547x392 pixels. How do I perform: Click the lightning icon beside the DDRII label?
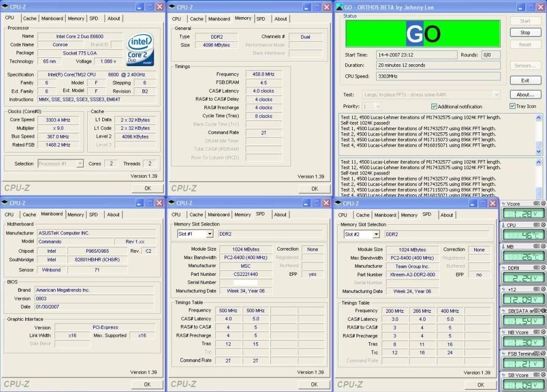[504, 268]
